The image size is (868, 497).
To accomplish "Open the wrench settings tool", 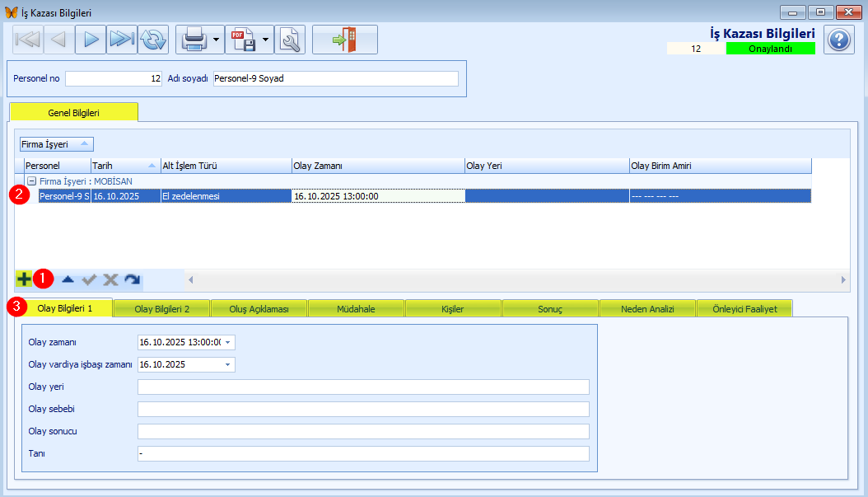I will pos(290,39).
